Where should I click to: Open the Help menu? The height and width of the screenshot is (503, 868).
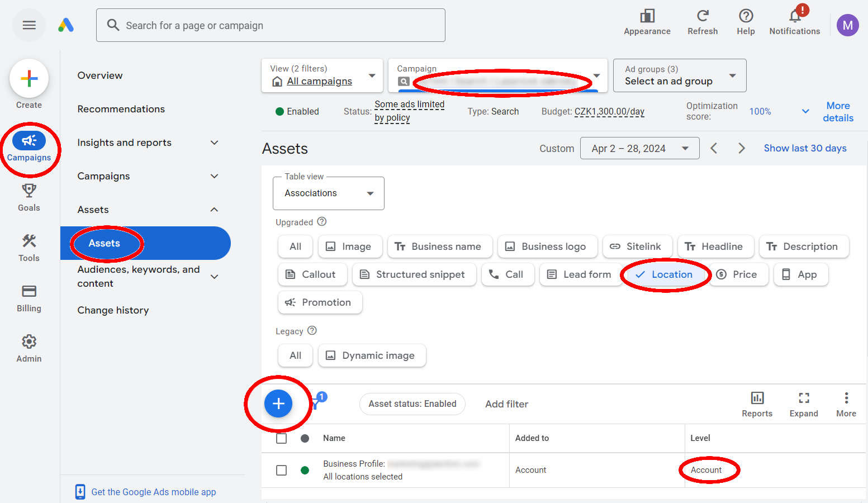[x=746, y=22]
